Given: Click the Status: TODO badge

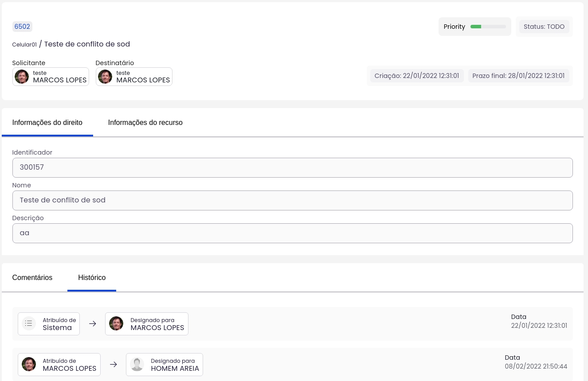Looking at the screenshot, I should tap(544, 27).
